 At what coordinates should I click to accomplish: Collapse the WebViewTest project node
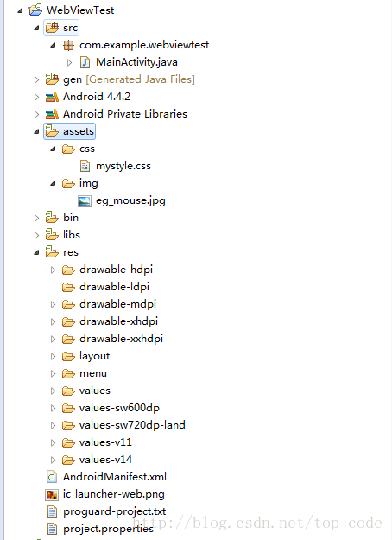20,10
